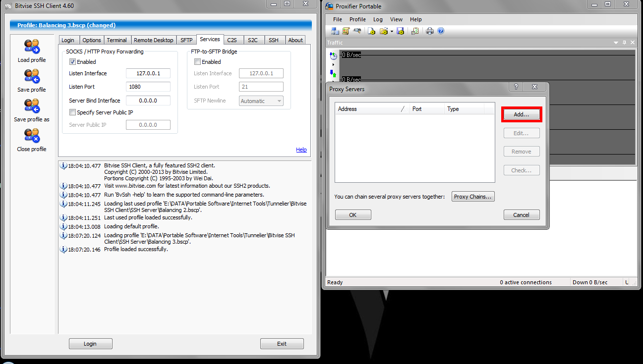Click the print icon in Proxifier toolbar

click(429, 31)
